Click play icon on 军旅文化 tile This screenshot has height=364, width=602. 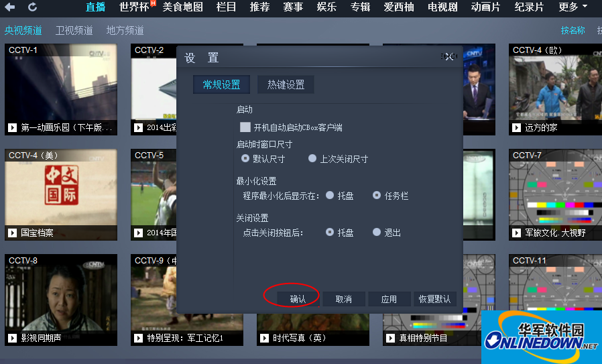517,233
